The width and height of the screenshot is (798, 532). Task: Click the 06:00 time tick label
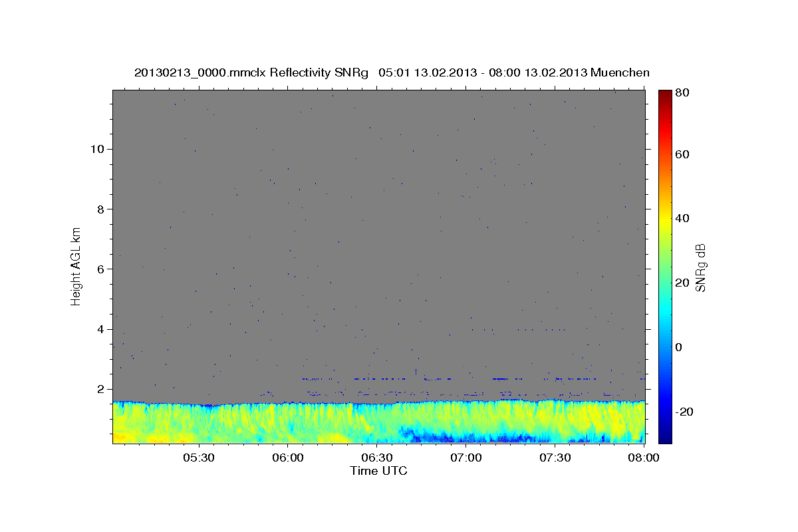(x=288, y=458)
